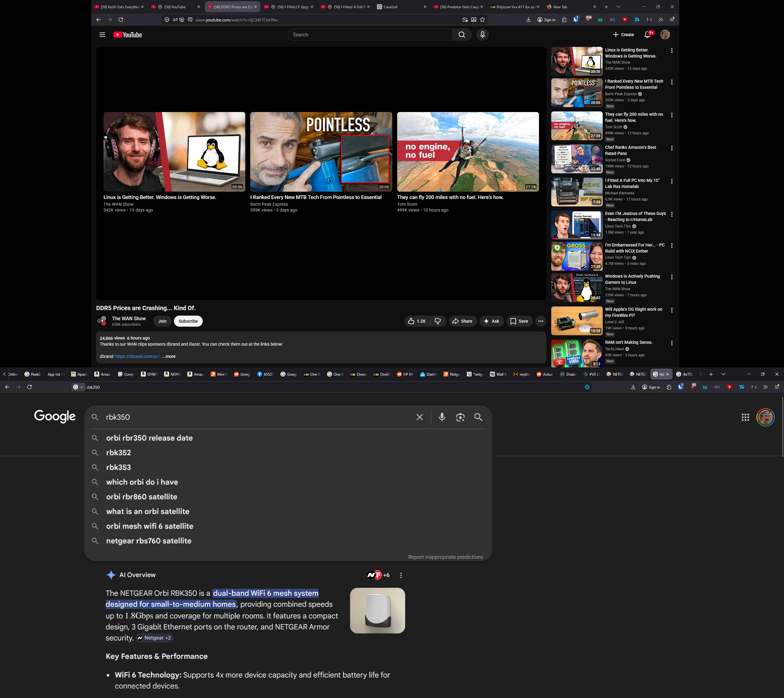The height and width of the screenshot is (698, 784).
Task: Save the video to a playlist
Action: (x=519, y=321)
